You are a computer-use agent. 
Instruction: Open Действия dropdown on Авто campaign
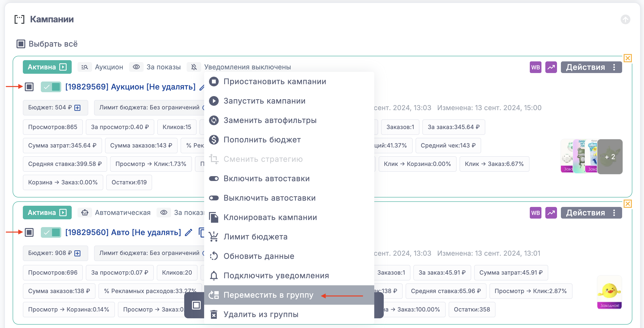[591, 213]
